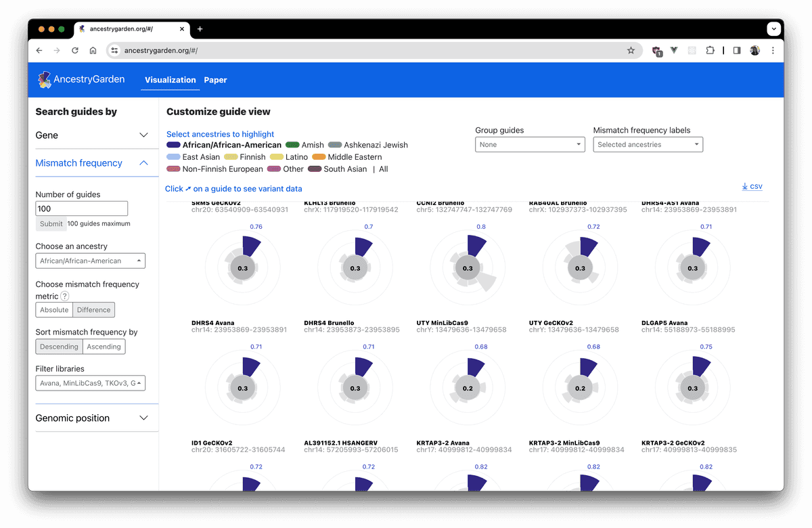Download guide data as CSV

coord(752,187)
